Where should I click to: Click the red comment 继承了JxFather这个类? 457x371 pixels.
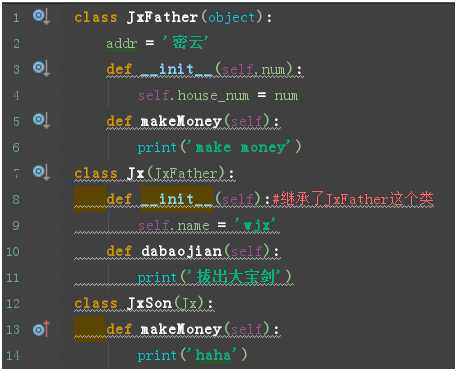coord(353,199)
